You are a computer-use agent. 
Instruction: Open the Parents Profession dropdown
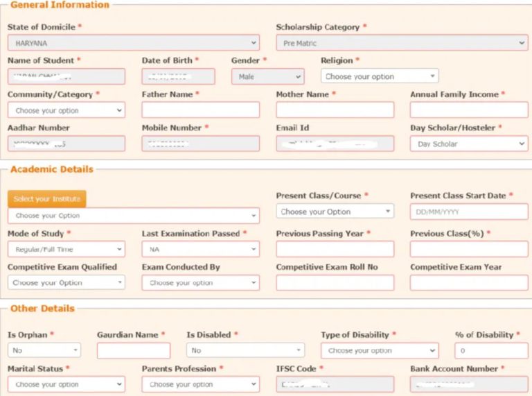pyautogui.click(x=200, y=384)
